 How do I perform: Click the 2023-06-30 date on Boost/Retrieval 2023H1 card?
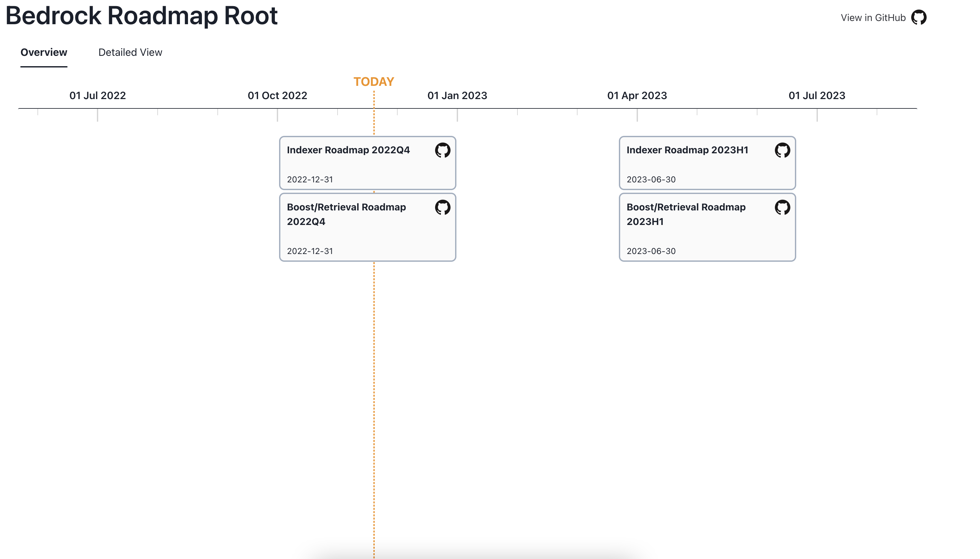(x=651, y=251)
